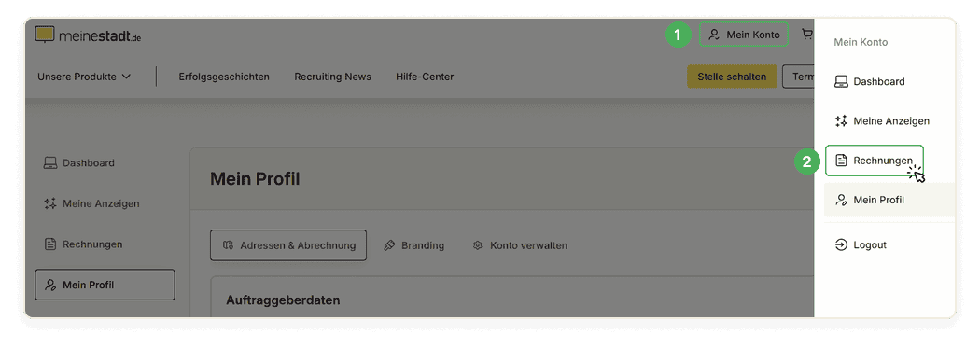Viewport: 980px width, 349px height.
Task: Go to Recruiting News
Action: [332, 77]
